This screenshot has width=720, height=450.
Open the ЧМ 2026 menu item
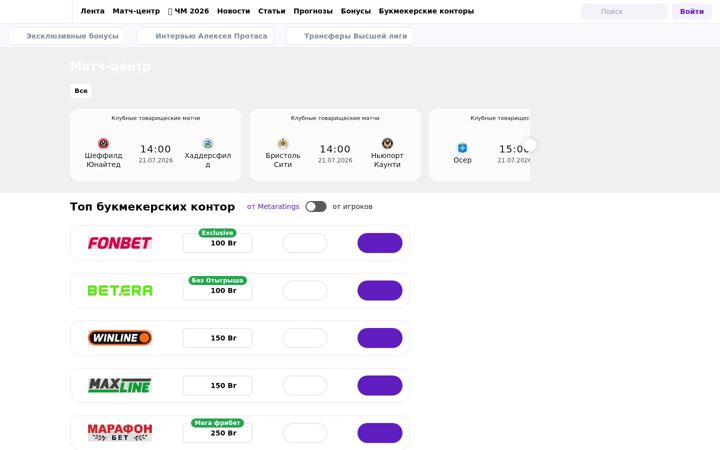click(x=189, y=11)
